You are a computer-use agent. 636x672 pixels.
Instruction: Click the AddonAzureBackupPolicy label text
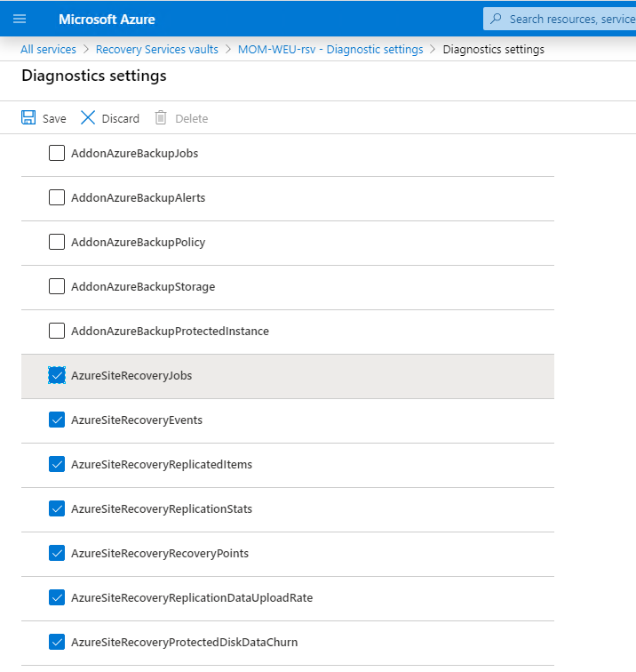(138, 243)
